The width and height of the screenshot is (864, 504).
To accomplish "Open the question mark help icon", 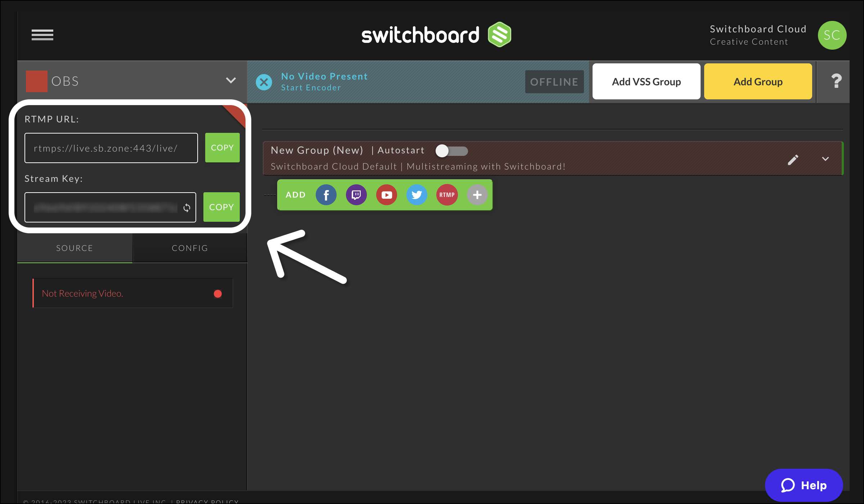I will pos(837,81).
